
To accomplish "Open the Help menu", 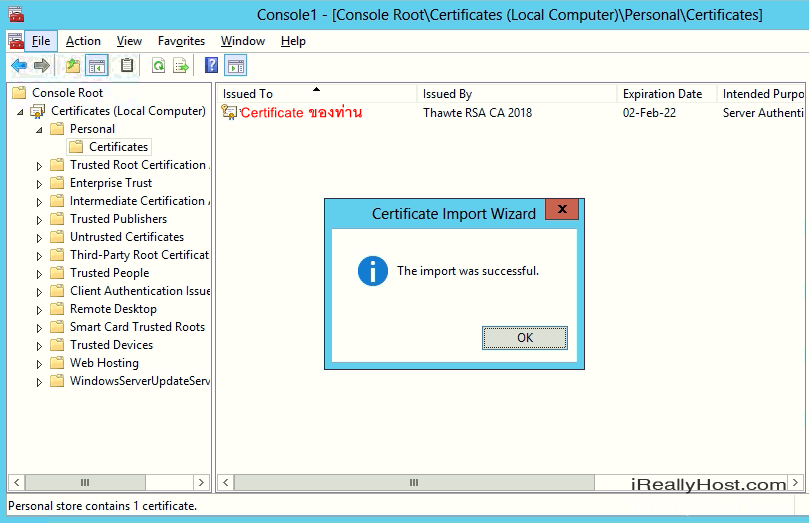I will tap(293, 41).
